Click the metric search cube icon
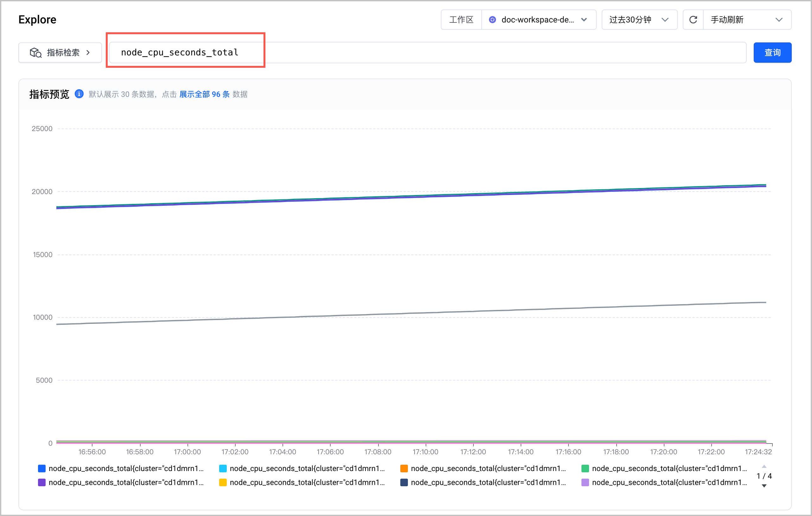Viewport: 812px width, 516px height. click(x=36, y=53)
